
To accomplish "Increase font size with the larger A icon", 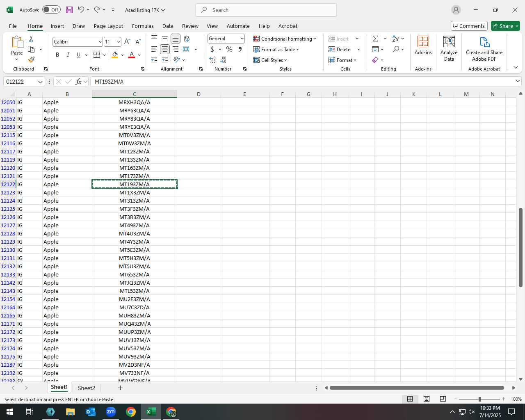I will coord(127,42).
